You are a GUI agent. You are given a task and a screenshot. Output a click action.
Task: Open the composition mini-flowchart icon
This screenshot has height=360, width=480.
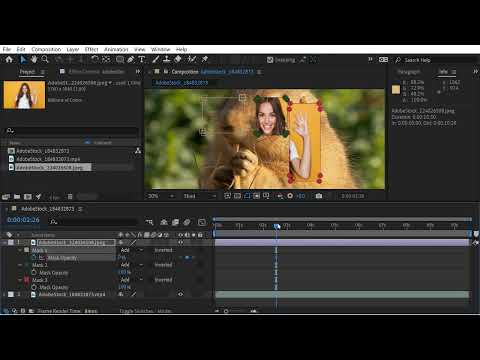pos(149,222)
